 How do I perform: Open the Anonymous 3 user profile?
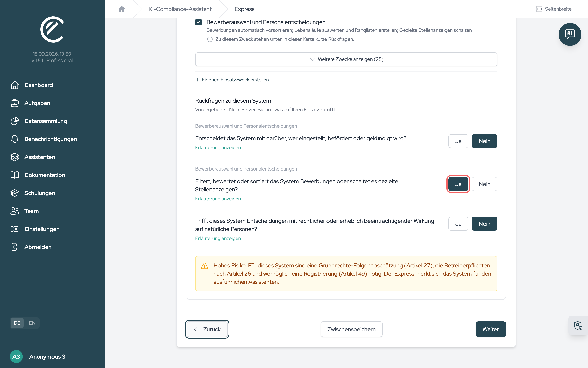coord(38,357)
